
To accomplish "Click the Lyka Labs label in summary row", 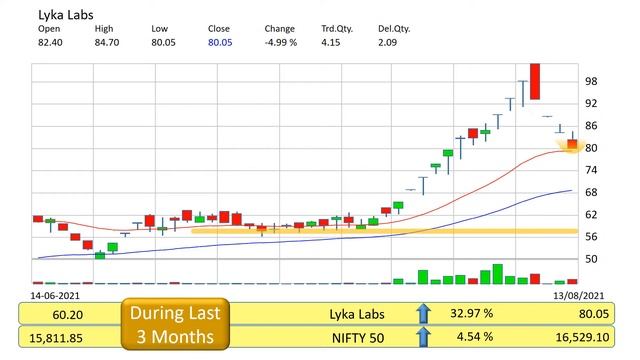I will pos(357,314).
